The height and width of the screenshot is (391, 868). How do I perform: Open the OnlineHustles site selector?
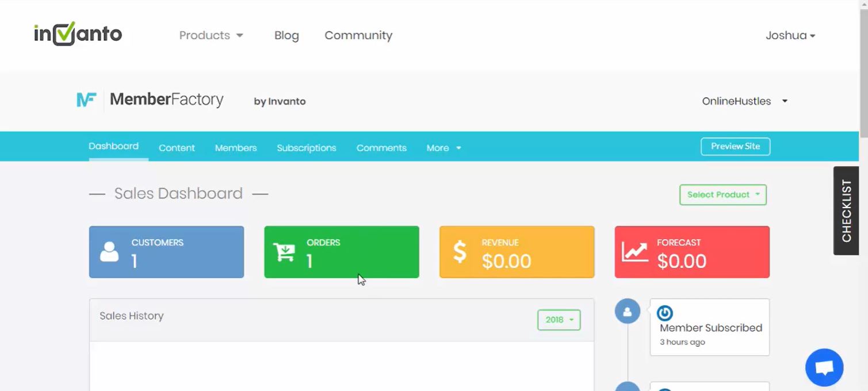[745, 101]
